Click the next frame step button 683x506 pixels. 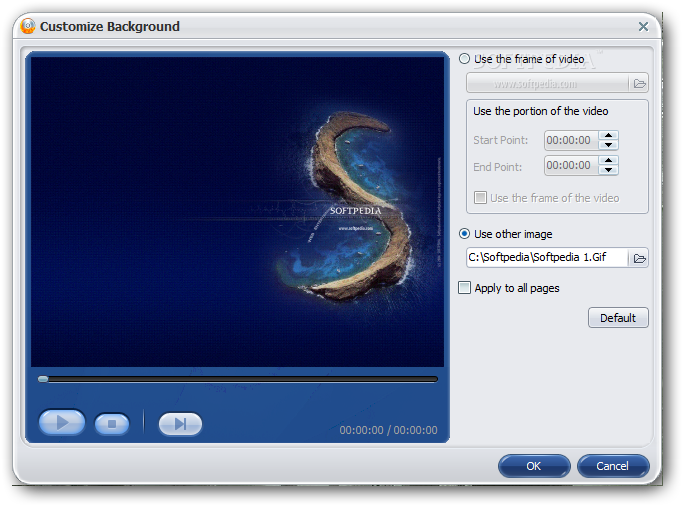180,424
